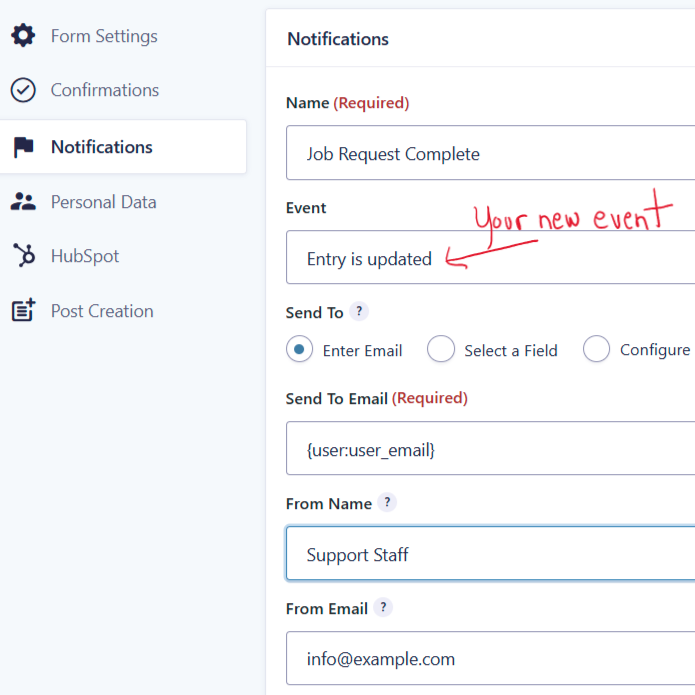This screenshot has height=695, width=695.
Task: Click the Form Settings gear icon
Action: tap(23, 35)
